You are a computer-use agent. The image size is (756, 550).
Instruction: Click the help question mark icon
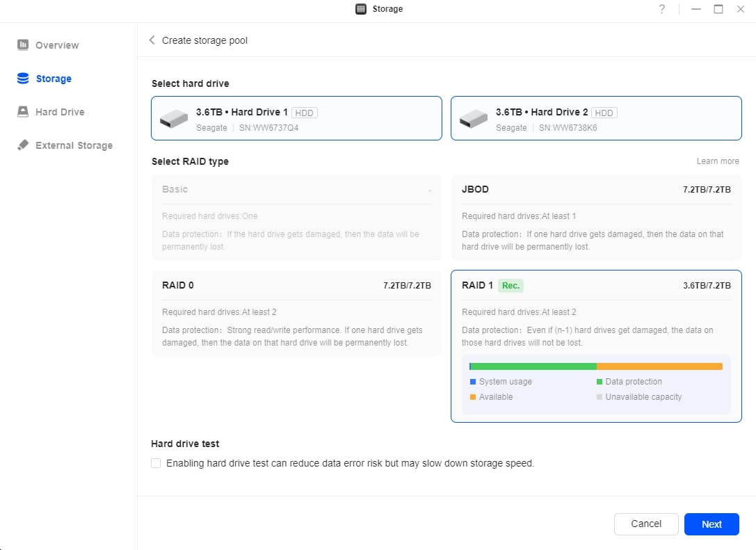pos(662,9)
